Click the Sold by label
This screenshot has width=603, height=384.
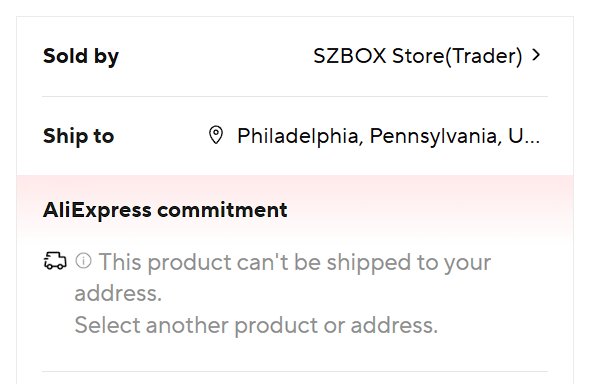[x=81, y=57]
